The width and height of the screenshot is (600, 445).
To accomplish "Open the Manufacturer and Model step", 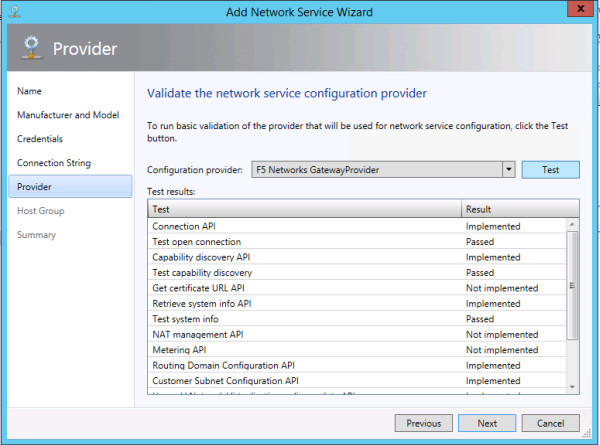I will [x=68, y=115].
